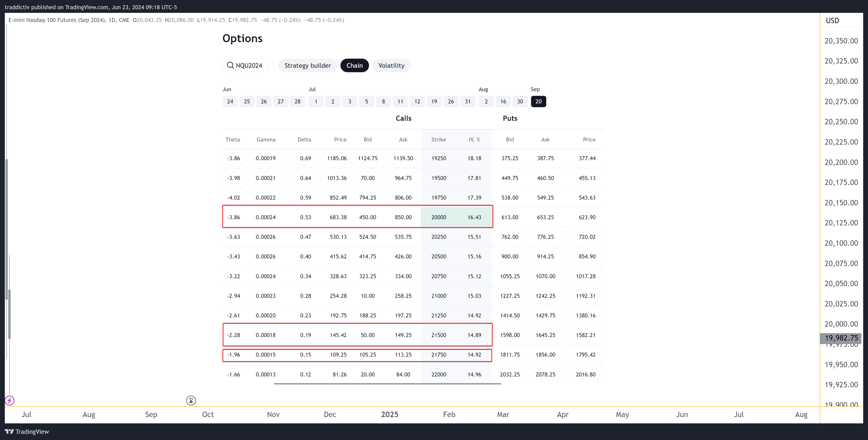Select the Jul 31 expiration date
The width and height of the screenshot is (868, 440).
[x=468, y=101]
